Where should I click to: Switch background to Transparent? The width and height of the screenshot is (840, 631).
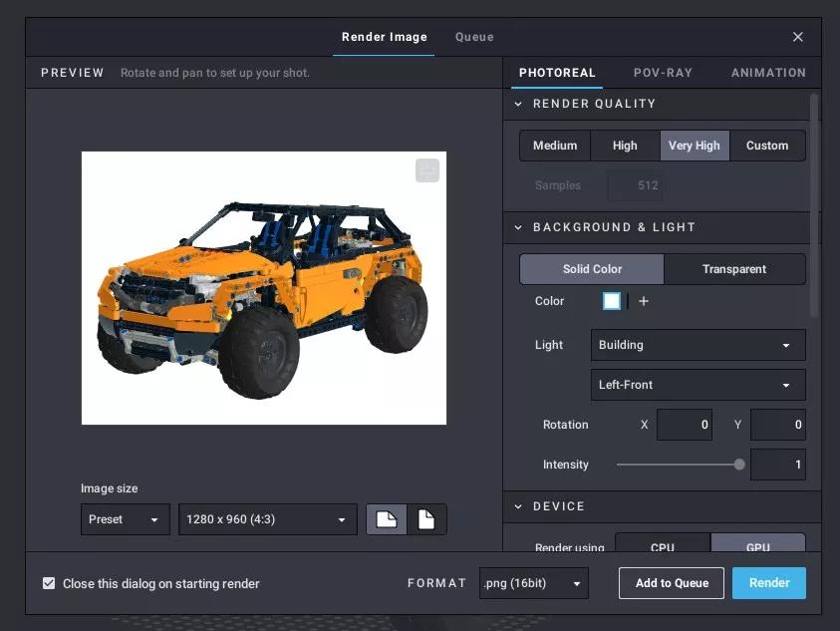click(x=733, y=269)
